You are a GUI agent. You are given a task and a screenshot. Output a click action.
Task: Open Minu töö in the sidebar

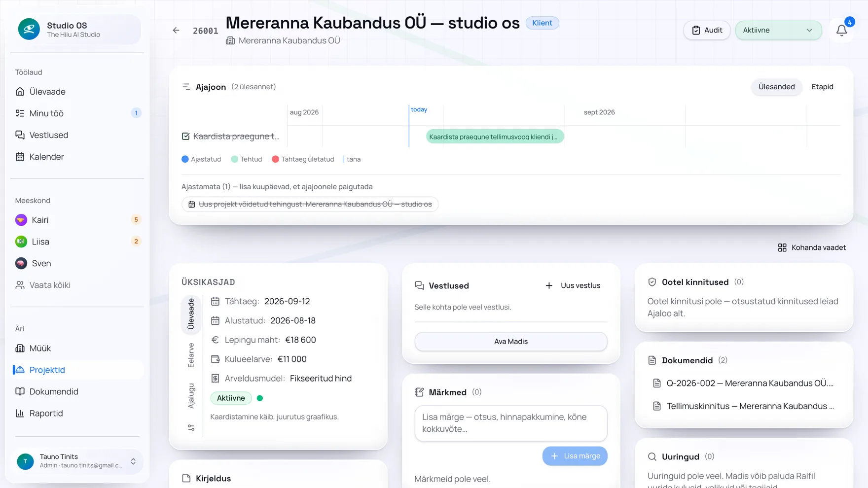(77, 113)
